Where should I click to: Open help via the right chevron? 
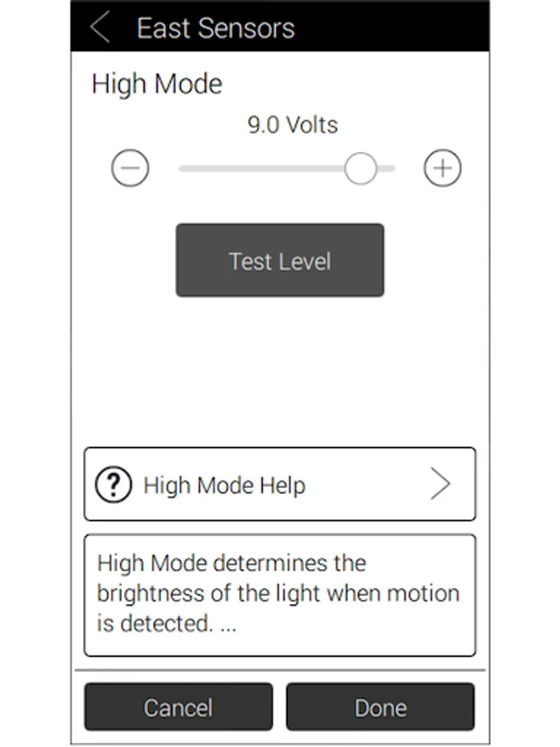(x=441, y=485)
